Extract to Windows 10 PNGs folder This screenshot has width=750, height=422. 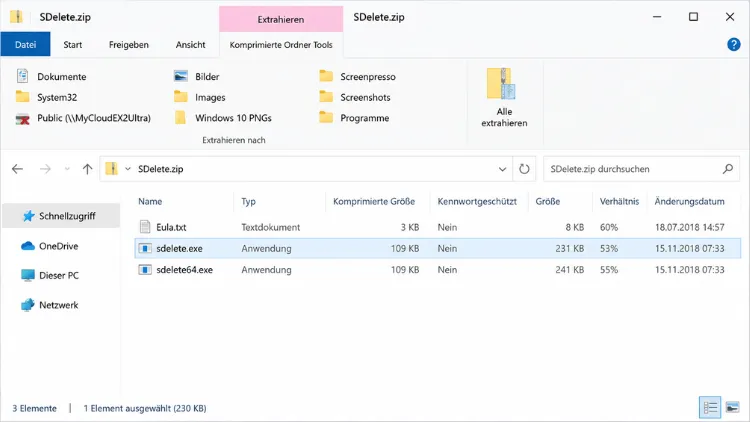pos(223,118)
